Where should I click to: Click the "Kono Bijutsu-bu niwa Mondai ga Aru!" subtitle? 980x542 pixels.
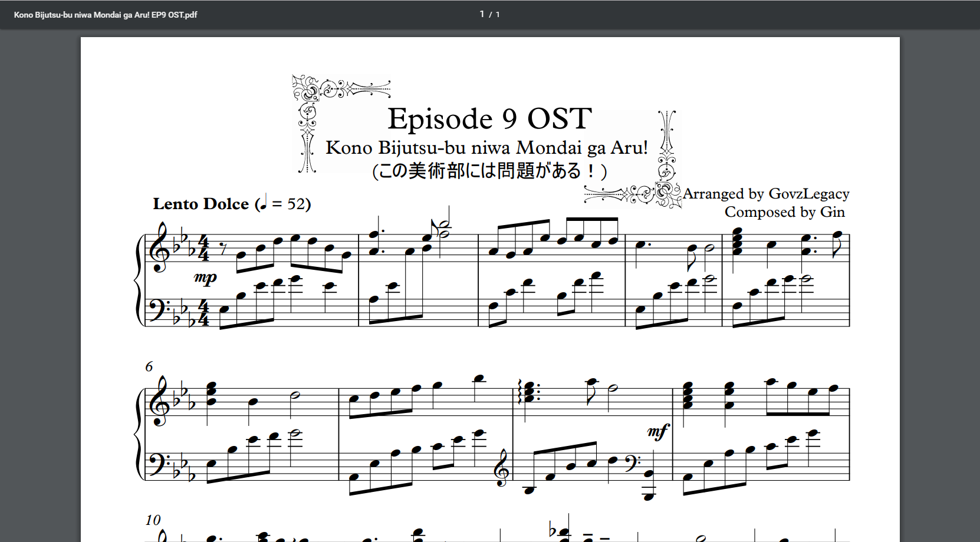pos(486,147)
